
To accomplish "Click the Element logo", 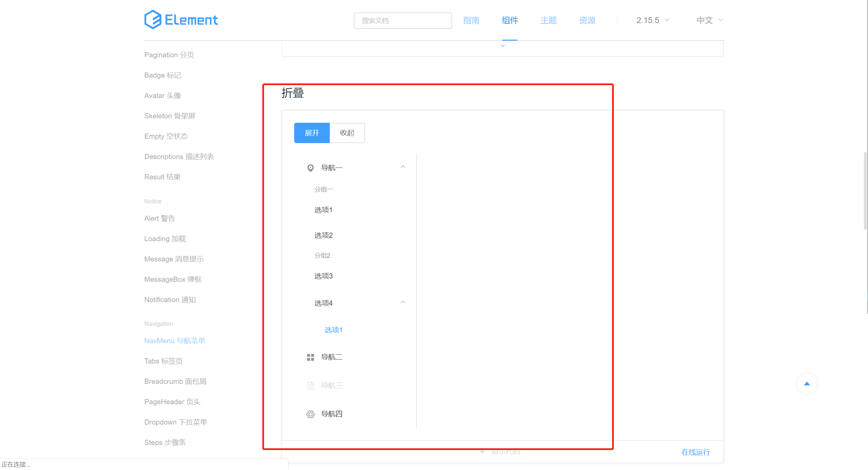I will (181, 20).
